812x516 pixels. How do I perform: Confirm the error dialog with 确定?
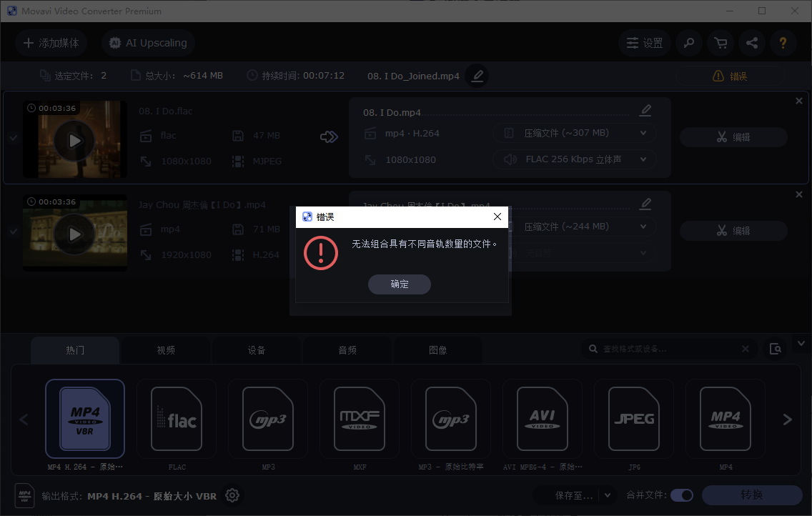[x=400, y=284]
